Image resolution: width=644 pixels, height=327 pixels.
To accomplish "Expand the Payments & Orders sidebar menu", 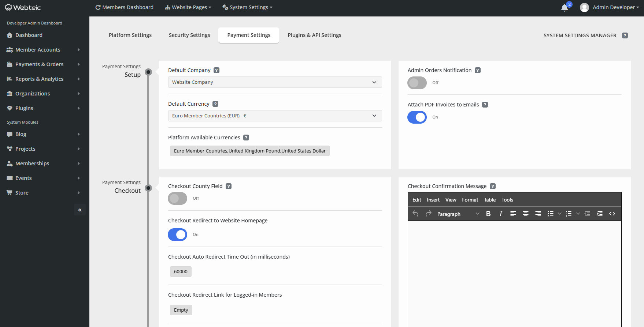I will click(43, 64).
